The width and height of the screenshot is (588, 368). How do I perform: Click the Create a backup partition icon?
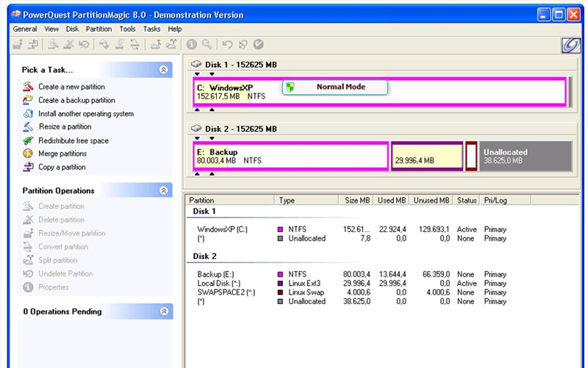tap(28, 100)
